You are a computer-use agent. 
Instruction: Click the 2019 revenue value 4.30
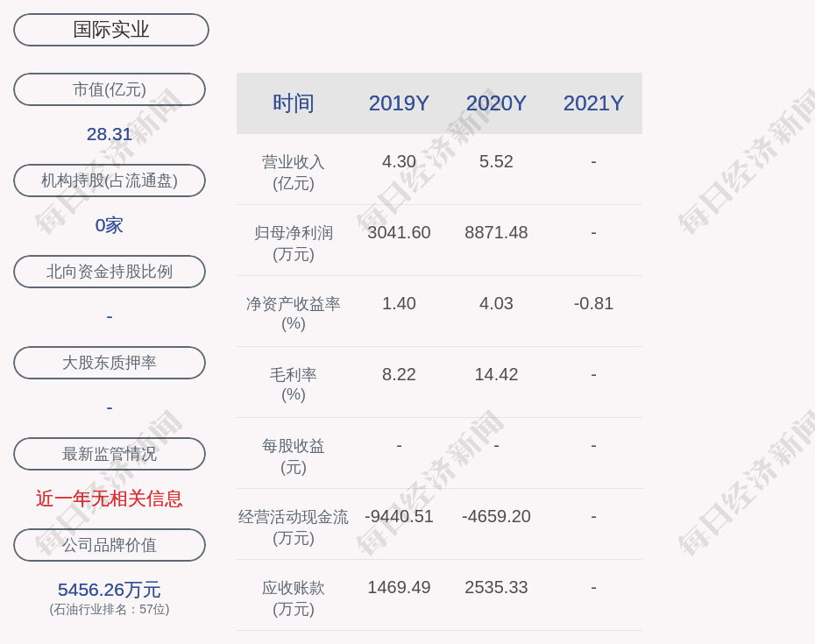(400, 161)
